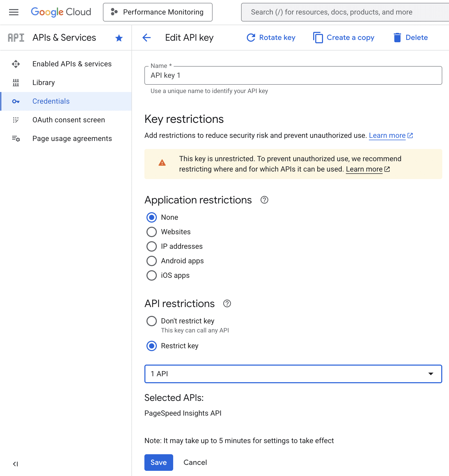Star the APIs & Services page
Viewport: 449px width, 476px height.
[x=119, y=38]
